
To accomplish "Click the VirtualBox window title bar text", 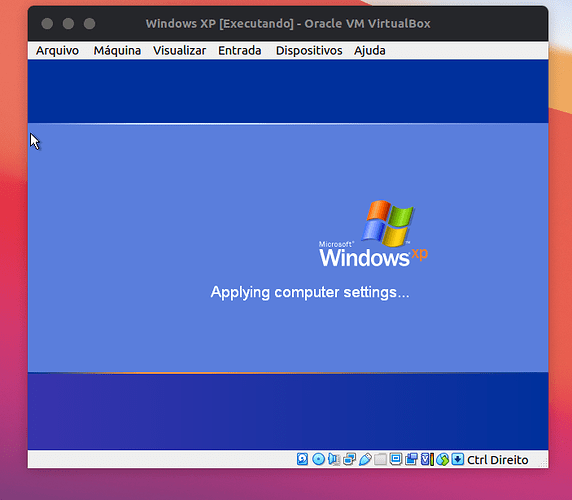I will point(288,24).
